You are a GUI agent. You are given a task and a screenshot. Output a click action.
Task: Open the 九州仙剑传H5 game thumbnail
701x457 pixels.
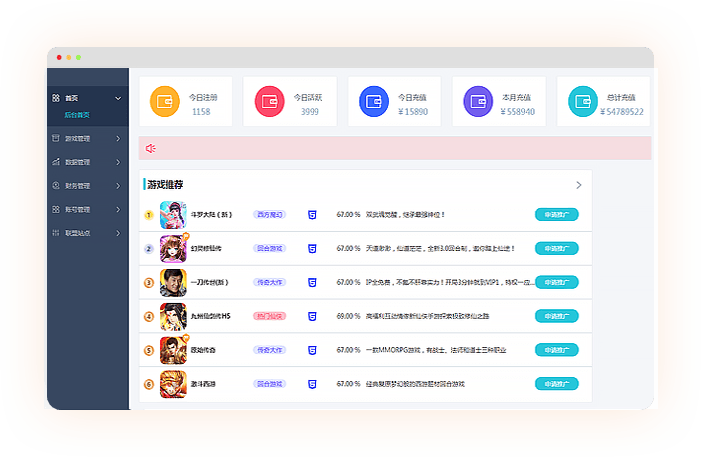(x=173, y=317)
